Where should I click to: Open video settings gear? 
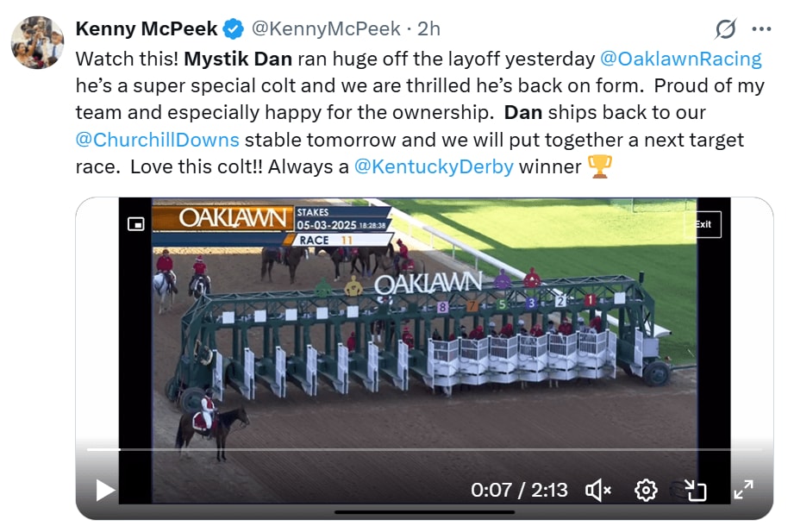646,491
